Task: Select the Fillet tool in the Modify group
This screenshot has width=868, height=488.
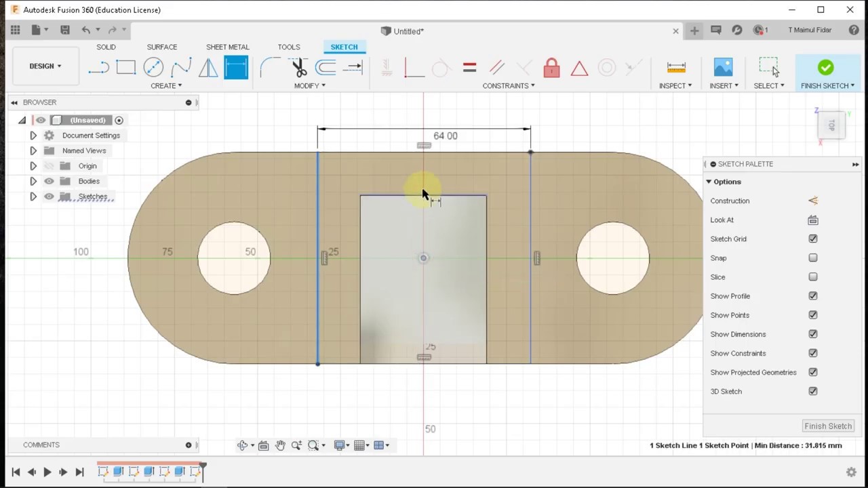Action: tap(270, 67)
